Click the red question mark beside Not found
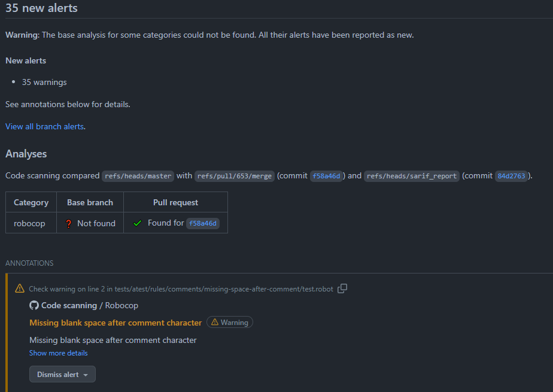Viewport: 553px width, 392px height. tap(68, 223)
